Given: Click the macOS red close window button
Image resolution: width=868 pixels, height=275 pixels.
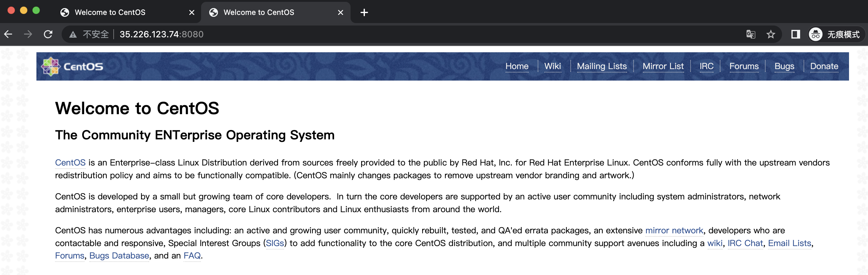Looking at the screenshot, I should [x=11, y=11].
